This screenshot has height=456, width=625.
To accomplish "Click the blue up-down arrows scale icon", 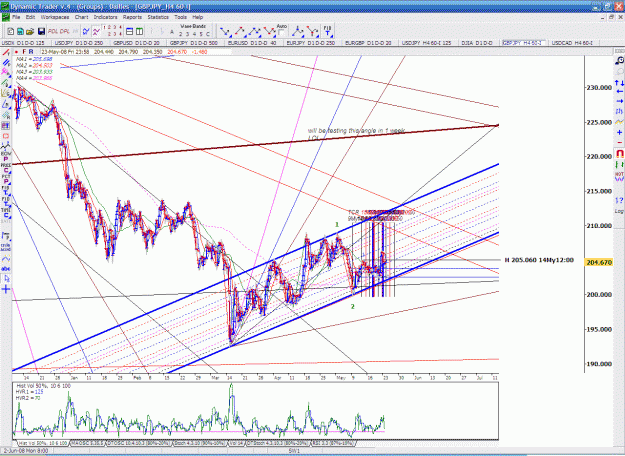I will click(x=619, y=83).
